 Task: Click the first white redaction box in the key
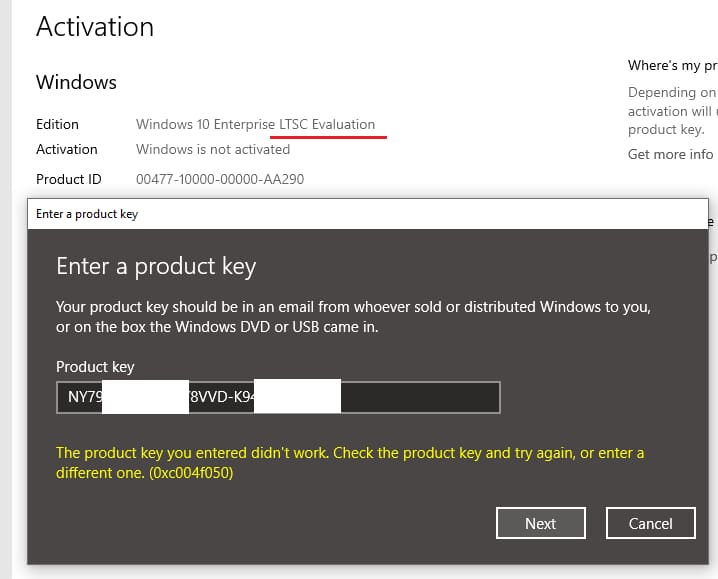[146, 397]
